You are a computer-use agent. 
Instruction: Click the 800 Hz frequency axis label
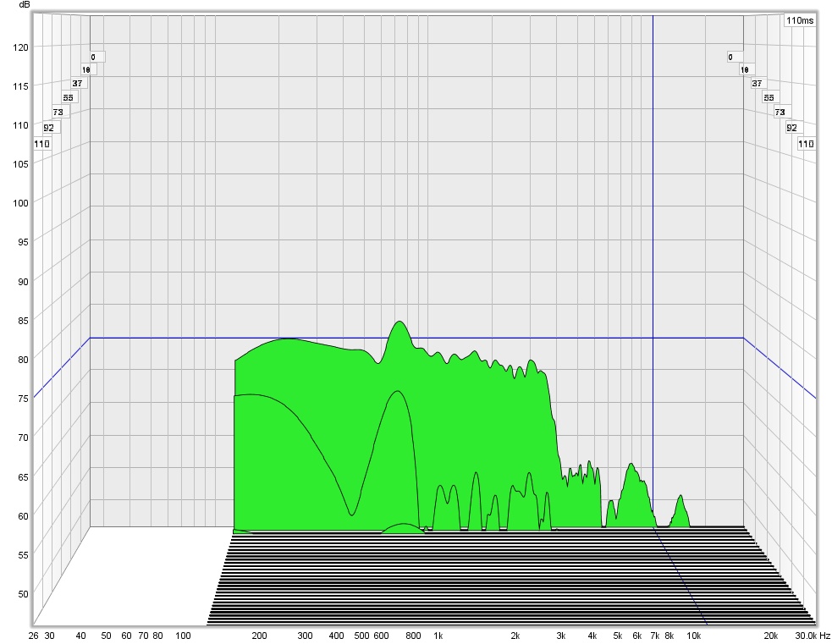413,636
